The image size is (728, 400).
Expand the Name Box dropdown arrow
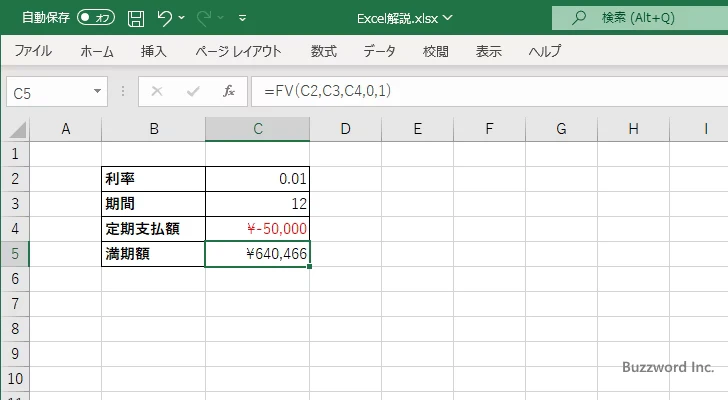[x=98, y=91]
